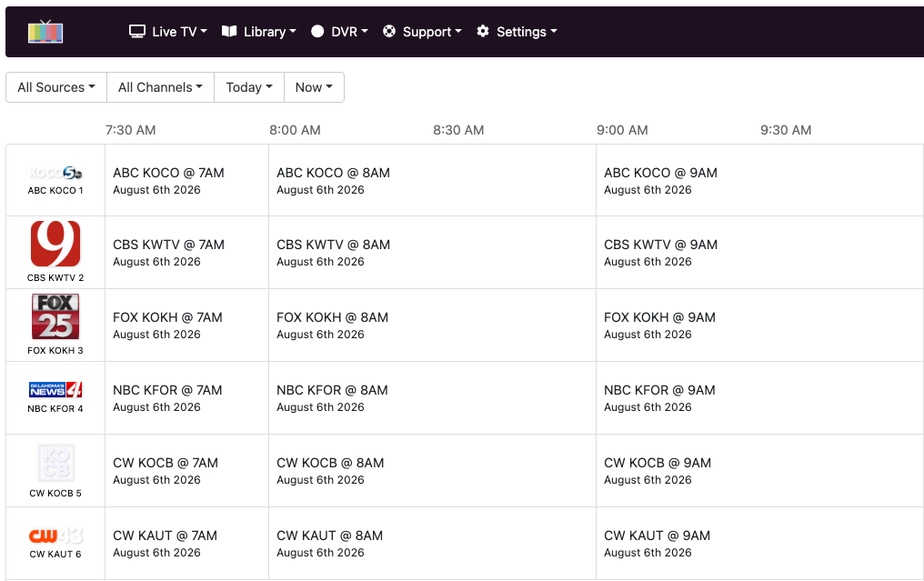Click the 9:00 AM time header

pyautogui.click(x=622, y=130)
